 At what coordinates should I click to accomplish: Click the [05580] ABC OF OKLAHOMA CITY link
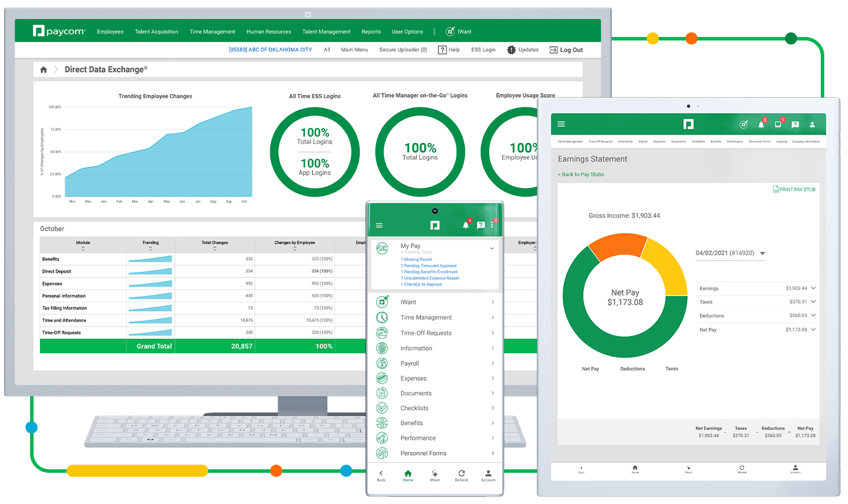(270, 50)
